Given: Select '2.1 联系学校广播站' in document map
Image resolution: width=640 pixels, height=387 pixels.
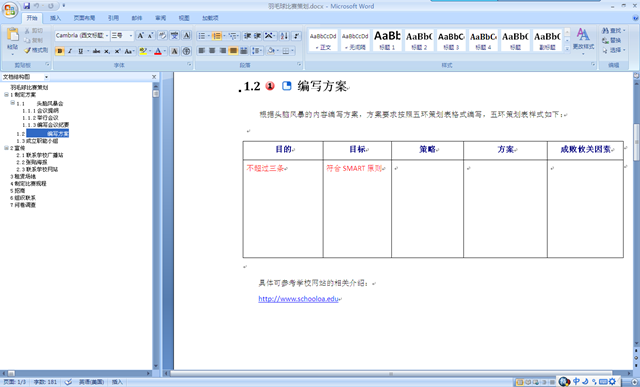Looking at the screenshot, I should click(40, 155).
